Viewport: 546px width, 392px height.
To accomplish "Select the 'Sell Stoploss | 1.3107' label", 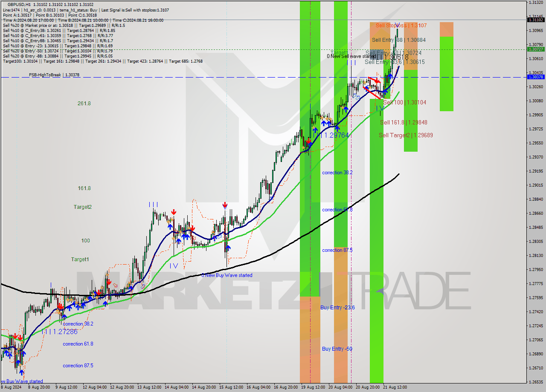I will pos(401,25).
